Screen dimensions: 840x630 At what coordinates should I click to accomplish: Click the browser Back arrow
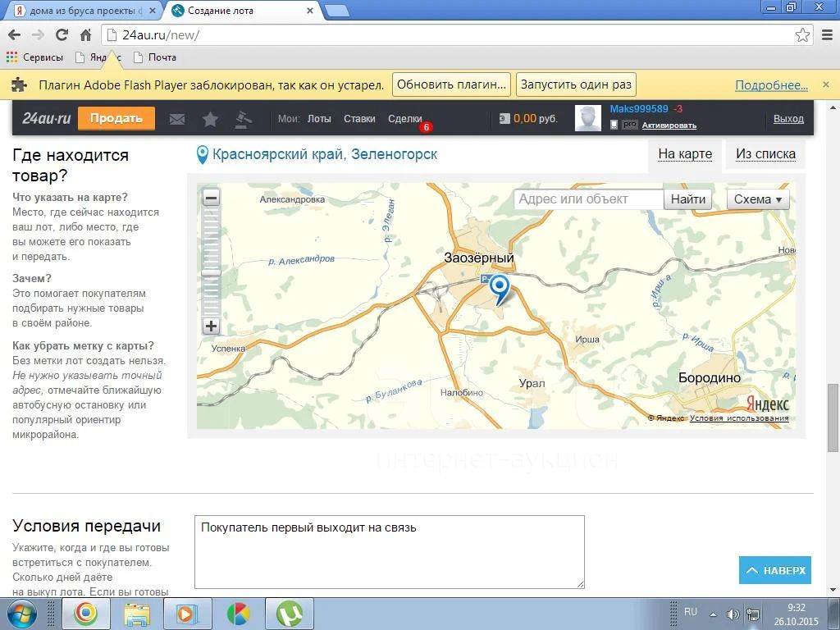coord(15,34)
